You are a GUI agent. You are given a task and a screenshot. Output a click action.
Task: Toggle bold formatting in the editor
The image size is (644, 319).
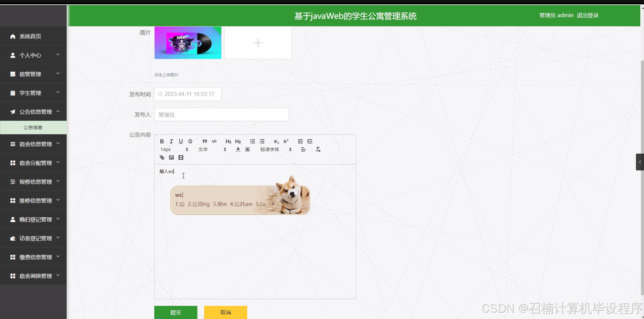tap(162, 141)
